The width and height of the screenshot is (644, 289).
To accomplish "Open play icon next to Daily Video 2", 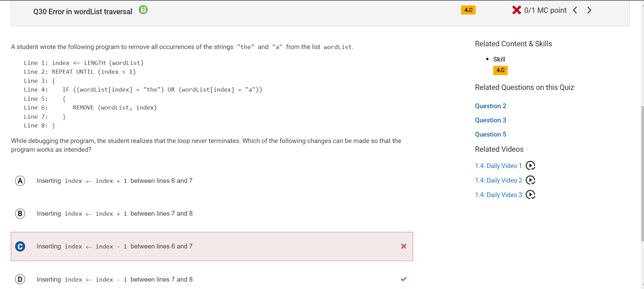I will click(x=530, y=180).
